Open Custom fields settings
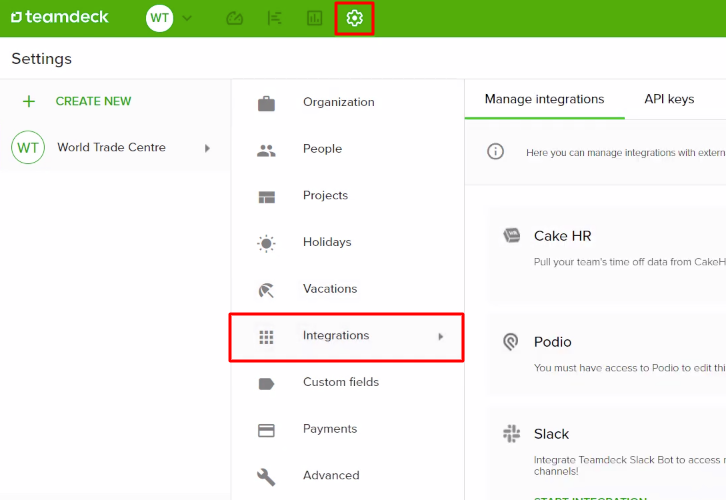This screenshot has width=726, height=500. point(341,382)
